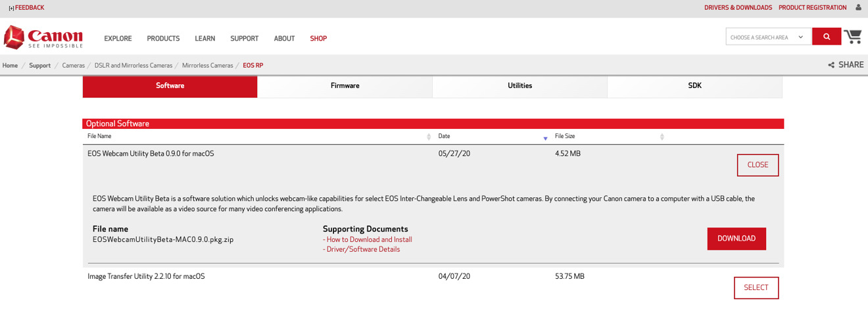868x311 pixels.
Task: Open the Learn menu
Action: coord(205,39)
